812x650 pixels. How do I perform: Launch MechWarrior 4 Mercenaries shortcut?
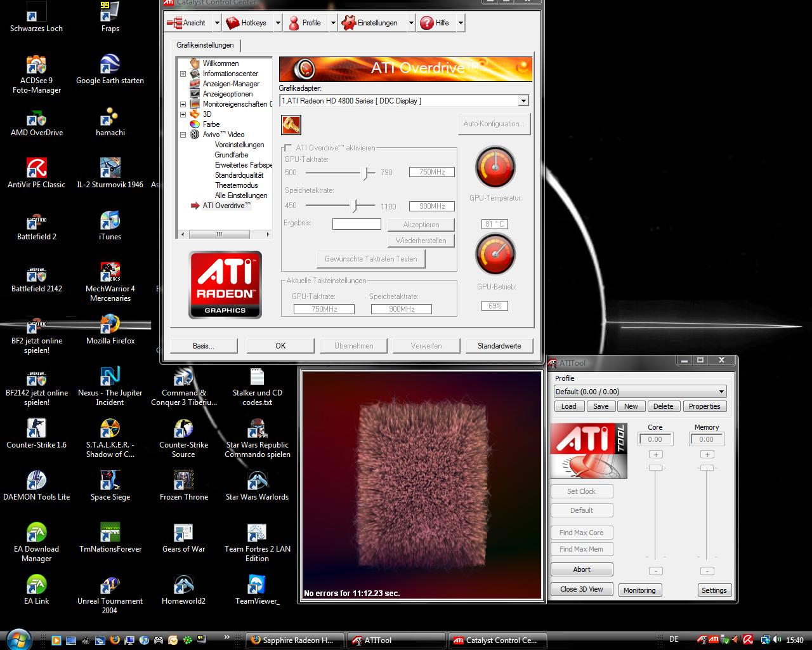pyautogui.click(x=110, y=282)
